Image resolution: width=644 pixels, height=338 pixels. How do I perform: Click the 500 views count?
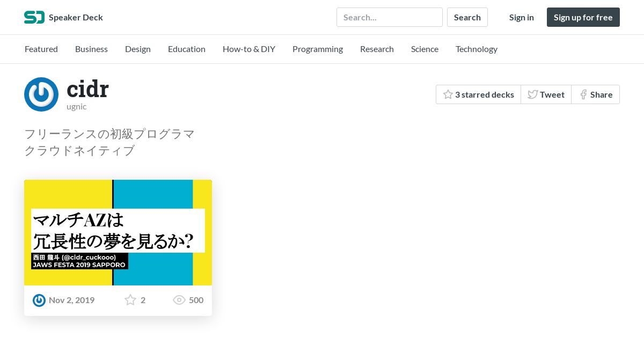coord(196,300)
